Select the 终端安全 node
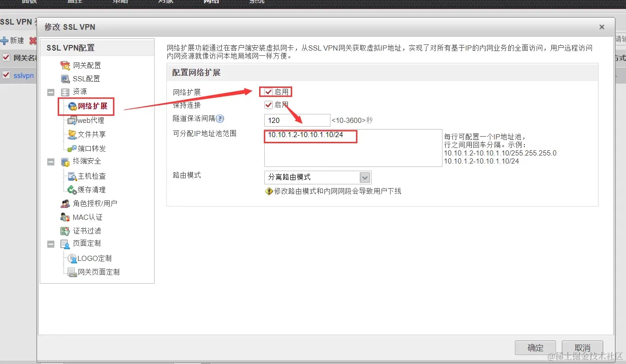Image resolution: width=626 pixels, height=364 pixels. (81, 161)
